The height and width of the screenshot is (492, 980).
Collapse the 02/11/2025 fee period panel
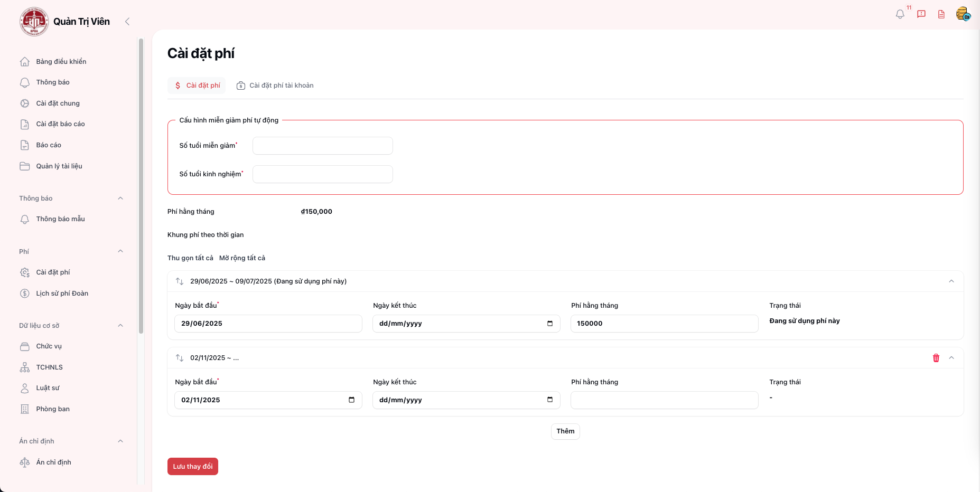951,358
